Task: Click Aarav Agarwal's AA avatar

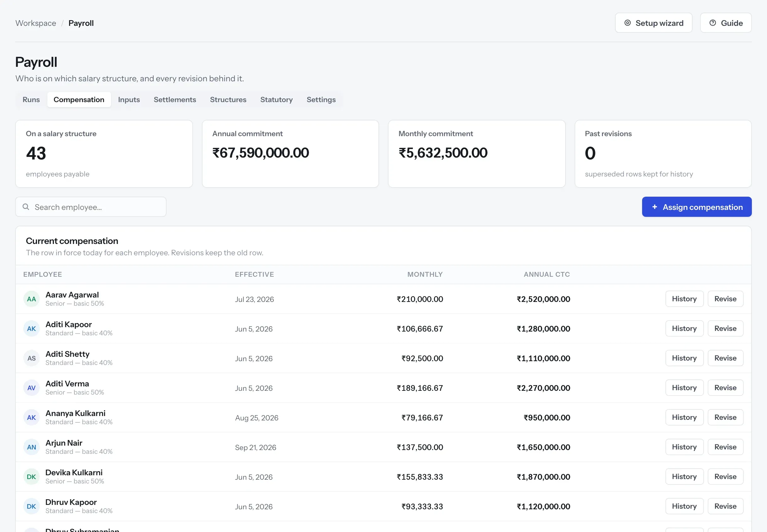Action: (31, 299)
